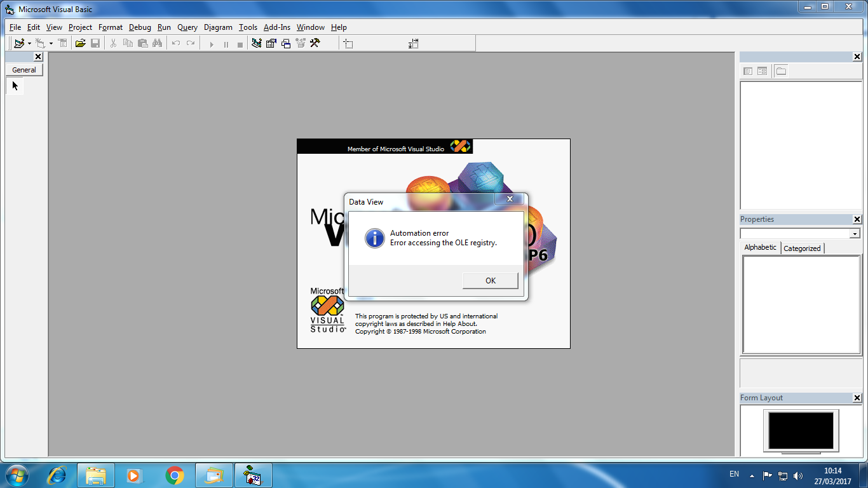The image size is (868, 488).
Task: Open the Object Browser toolbar icon
Action: [x=300, y=43]
